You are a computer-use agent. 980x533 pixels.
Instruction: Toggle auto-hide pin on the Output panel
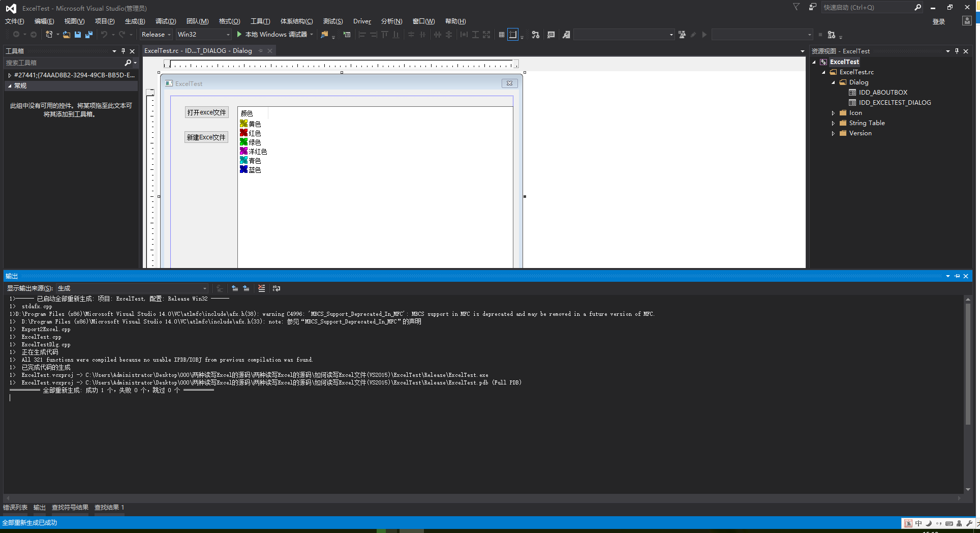957,276
